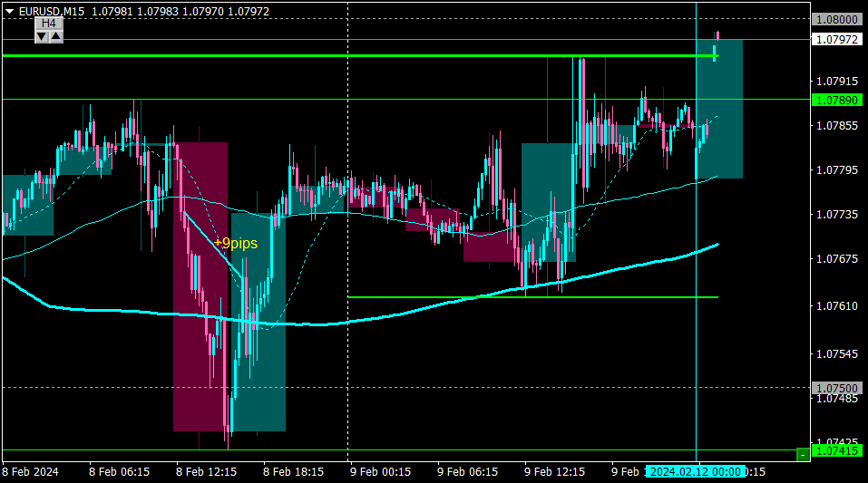The height and width of the screenshot is (483, 868).
Task: Click the current price label 1.07972
Action: click(x=837, y=39)
